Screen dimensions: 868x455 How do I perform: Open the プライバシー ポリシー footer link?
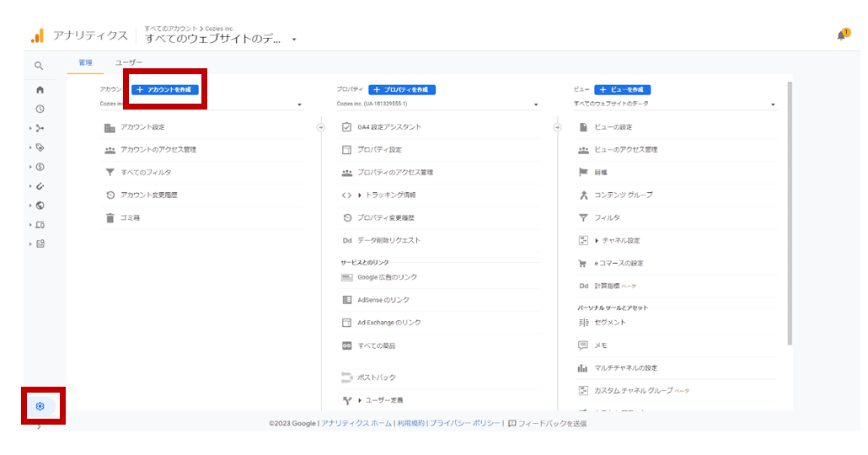(x=464, y=424)
